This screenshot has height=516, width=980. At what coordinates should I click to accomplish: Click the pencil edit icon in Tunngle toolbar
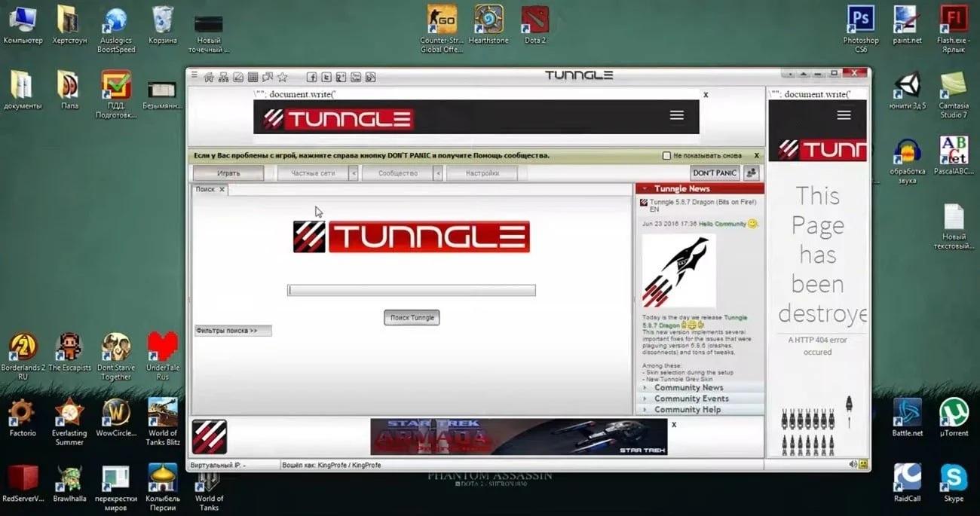pos(238,76)
